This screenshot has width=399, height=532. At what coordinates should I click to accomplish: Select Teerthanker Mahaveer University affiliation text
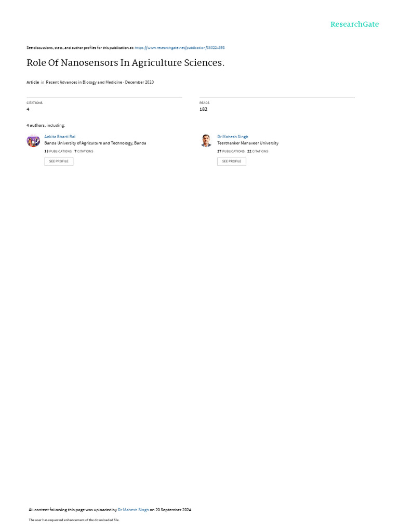(248, 143)
